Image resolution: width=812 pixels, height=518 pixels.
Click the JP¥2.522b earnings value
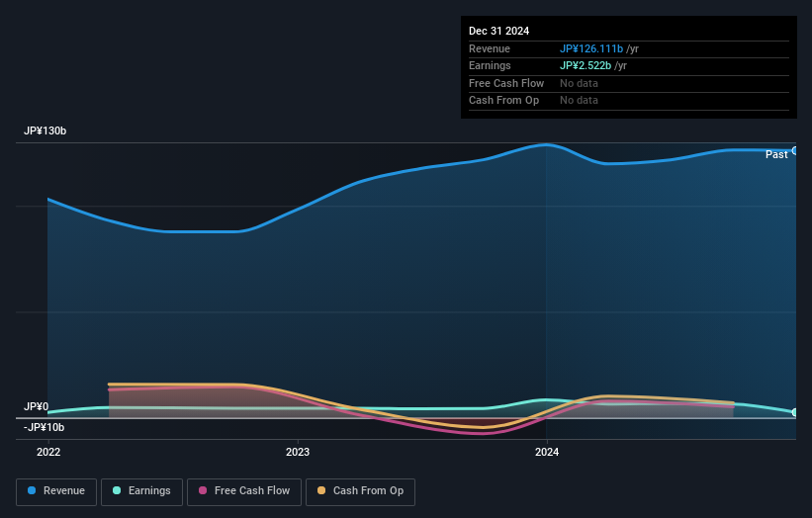[x=586, y=65]
